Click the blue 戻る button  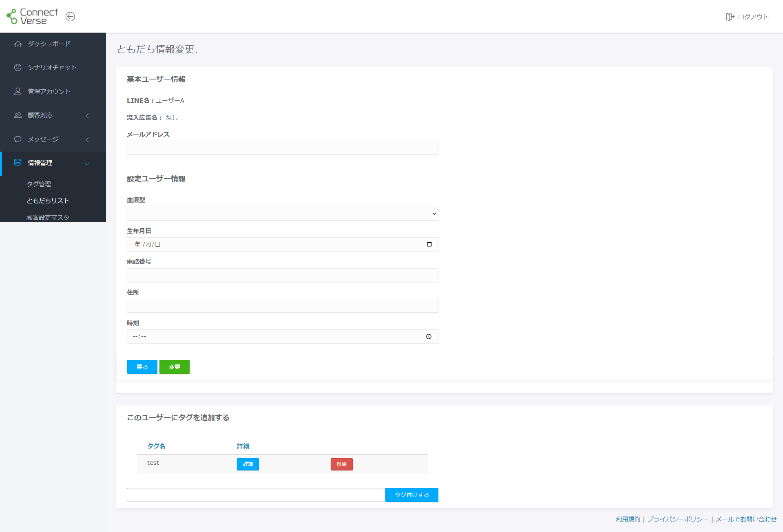tap(142, 367)
